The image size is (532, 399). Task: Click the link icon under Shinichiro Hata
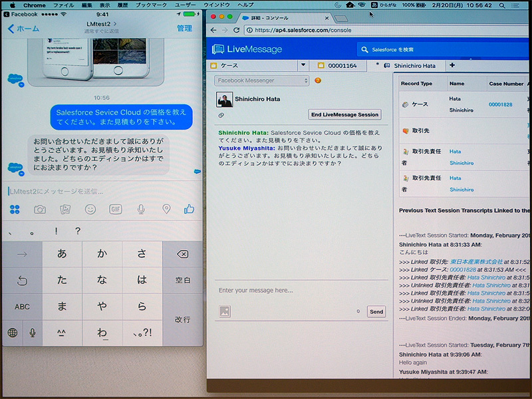[x=221, y=115]
